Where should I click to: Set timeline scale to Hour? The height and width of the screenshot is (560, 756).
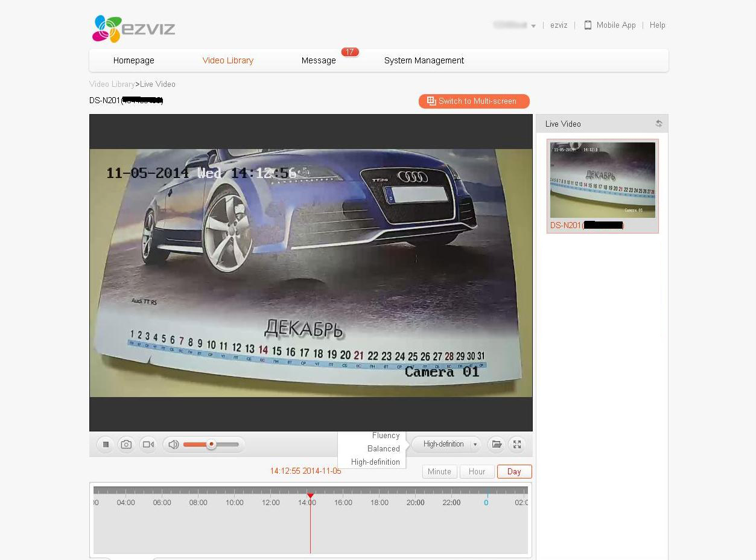point(477,472)
